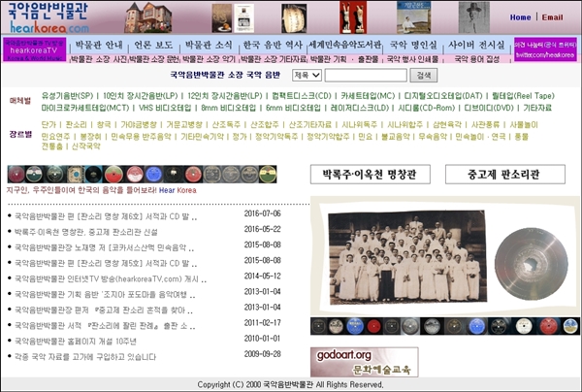Open the 중고제 판소리관 button

click(492, 175)
